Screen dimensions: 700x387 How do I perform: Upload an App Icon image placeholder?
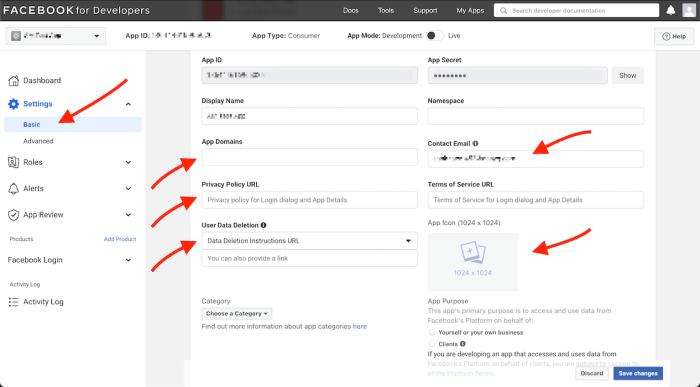[x=473, y=262]
